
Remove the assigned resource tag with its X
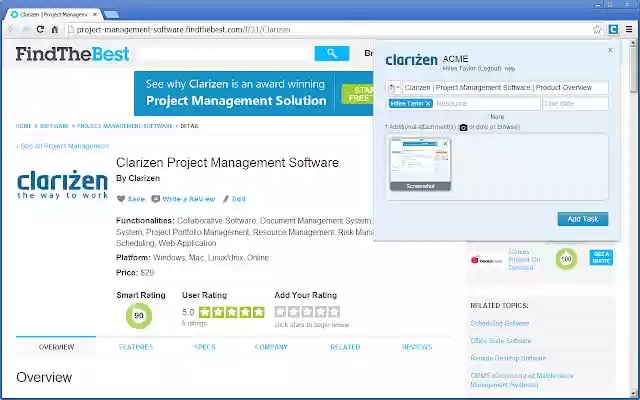[428, 104]
